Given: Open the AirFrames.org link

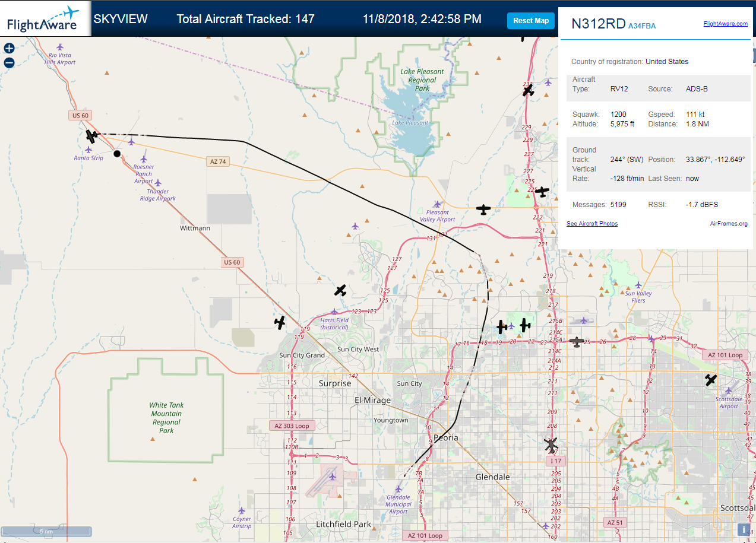Looking at the screenshot, I should coord(729,224).
